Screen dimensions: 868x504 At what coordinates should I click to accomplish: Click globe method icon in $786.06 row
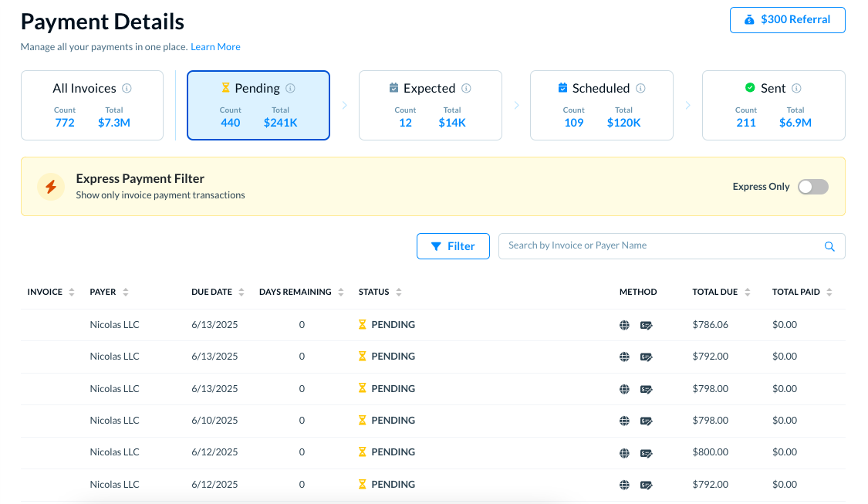624,325
